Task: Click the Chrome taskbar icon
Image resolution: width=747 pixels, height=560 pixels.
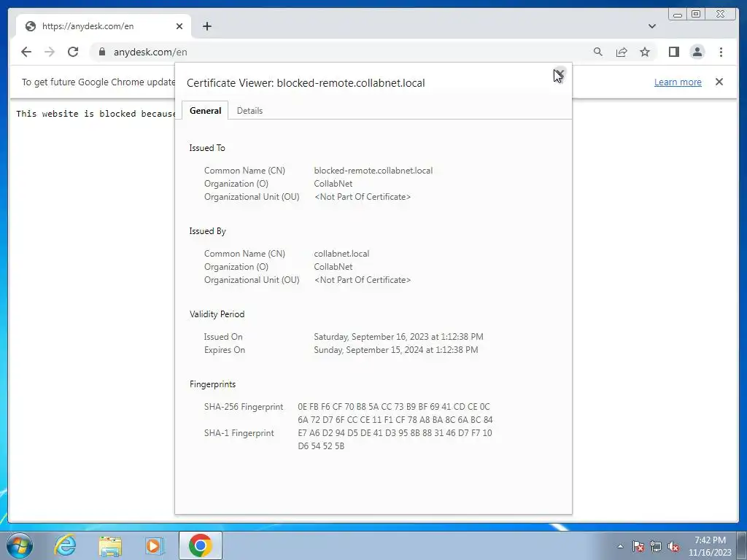Action: coord(200,545)
